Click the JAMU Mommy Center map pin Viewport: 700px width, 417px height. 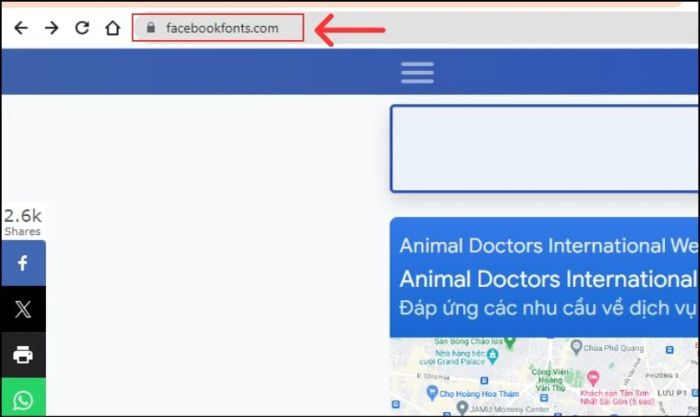point(462,407)
